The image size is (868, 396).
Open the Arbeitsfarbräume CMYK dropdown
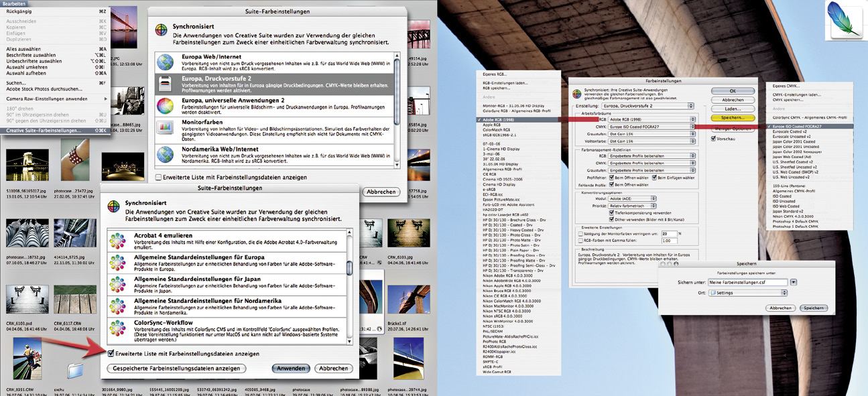(x=652, y=126)
